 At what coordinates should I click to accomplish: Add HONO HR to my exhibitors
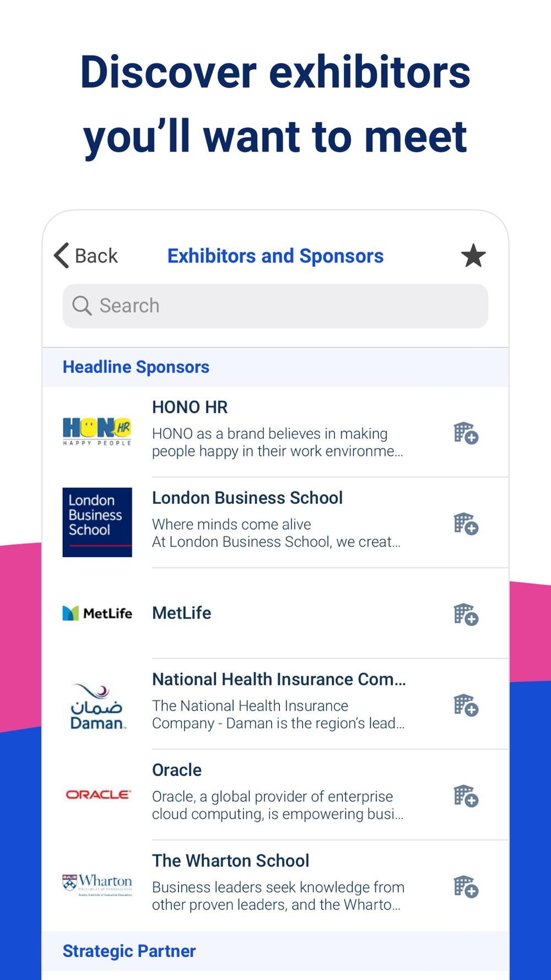point(466,433)
